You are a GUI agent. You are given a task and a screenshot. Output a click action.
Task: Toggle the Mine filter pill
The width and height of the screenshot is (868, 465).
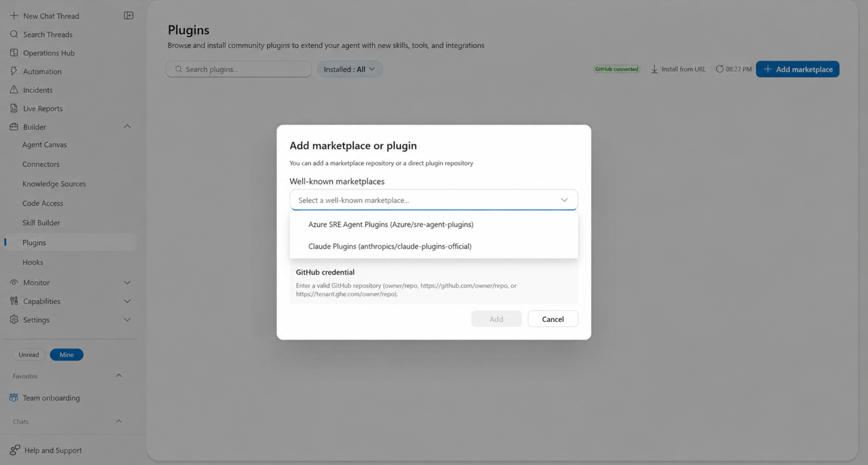[66, 355]
